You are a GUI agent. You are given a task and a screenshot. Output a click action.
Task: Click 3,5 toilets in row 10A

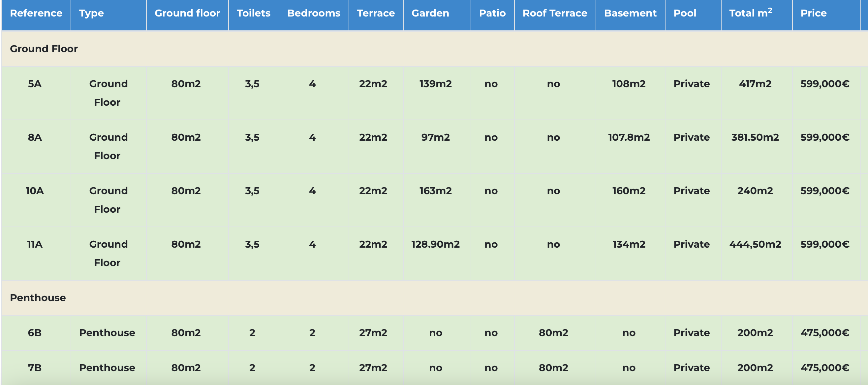(252, 191)
